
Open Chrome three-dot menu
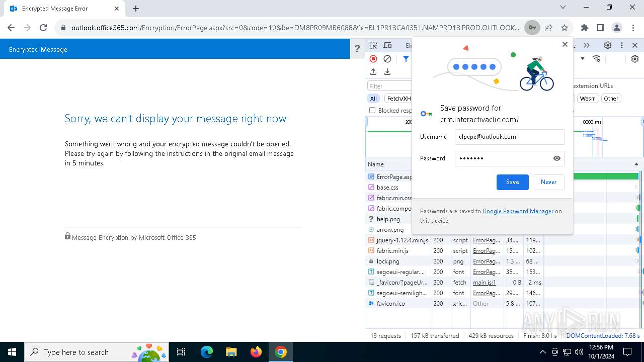pos(632,28)
